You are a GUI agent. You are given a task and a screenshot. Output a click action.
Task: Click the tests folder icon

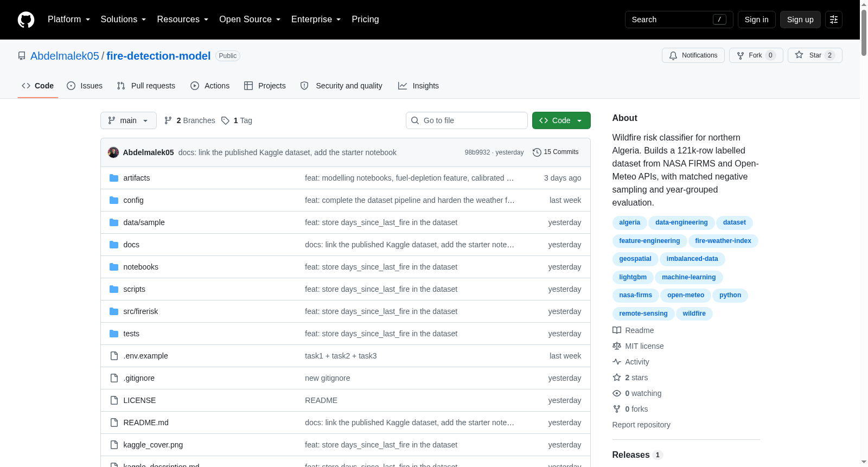click(x=114, y=334)
